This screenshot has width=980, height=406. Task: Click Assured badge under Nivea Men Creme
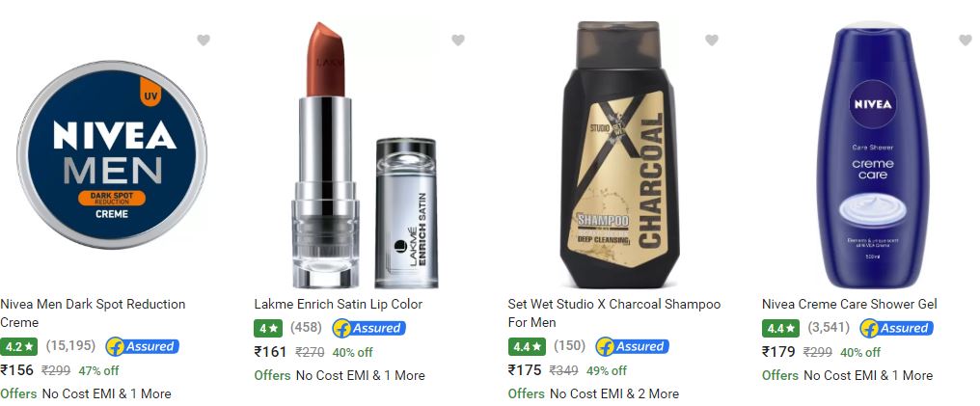click(x=143, y=346)
